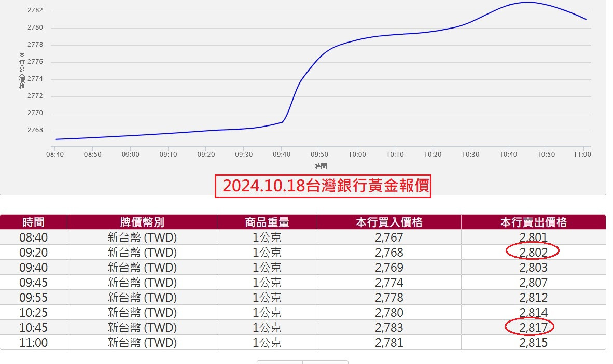Screen dimensions: 613x364
Task: Click the 2776 value on chart y-axis
Action: 35,61
